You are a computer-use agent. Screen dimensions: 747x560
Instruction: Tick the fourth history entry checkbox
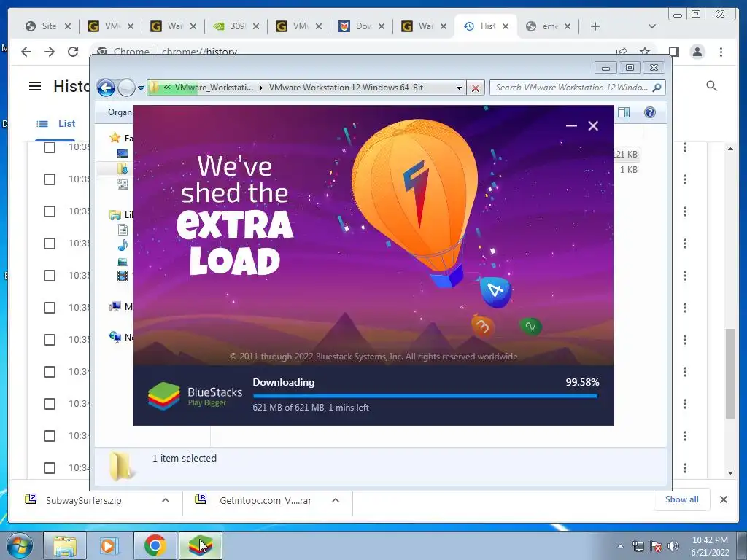point(50,244)
